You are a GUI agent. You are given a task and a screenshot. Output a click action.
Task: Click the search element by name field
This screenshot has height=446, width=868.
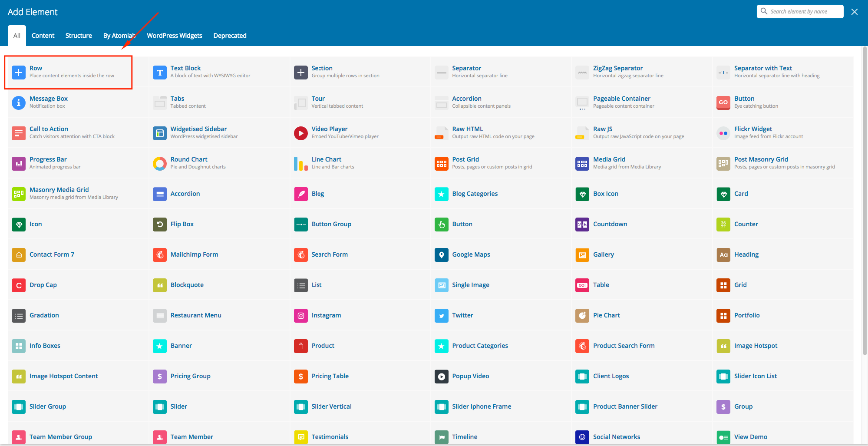pyautogui.click(x=800, y=11)
